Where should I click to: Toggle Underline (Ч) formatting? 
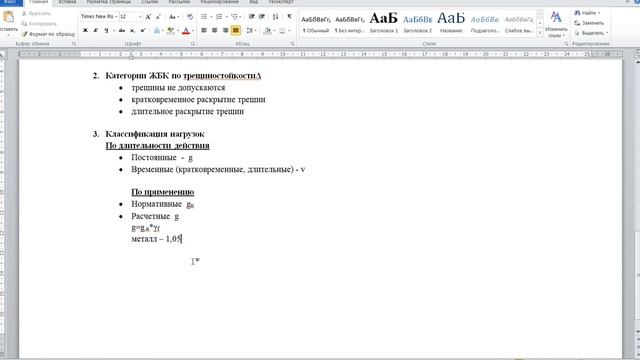pos(106,30)
